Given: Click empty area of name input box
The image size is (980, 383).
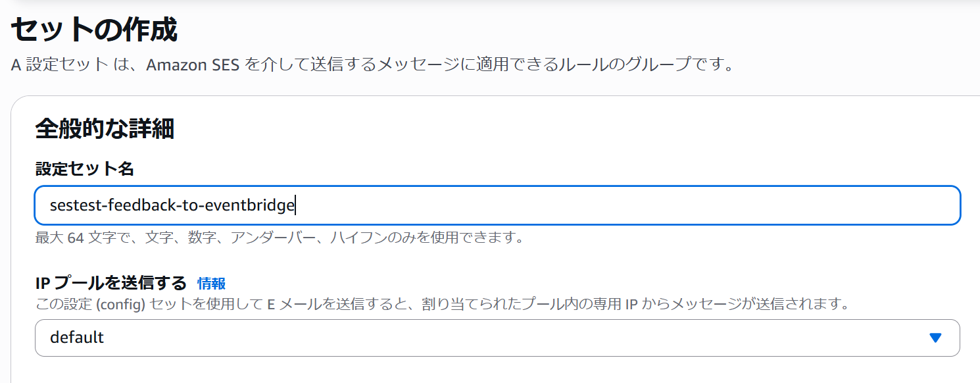Looking at the screenshot, I should [x=625, y=205].
